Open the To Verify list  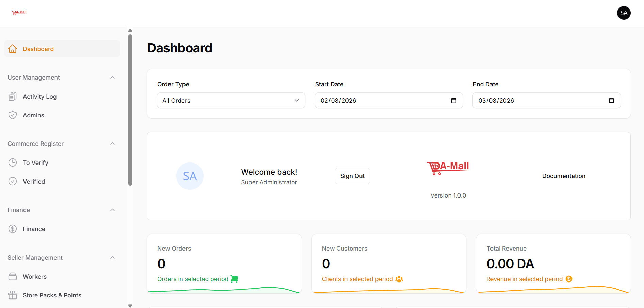tap(62, 163)
